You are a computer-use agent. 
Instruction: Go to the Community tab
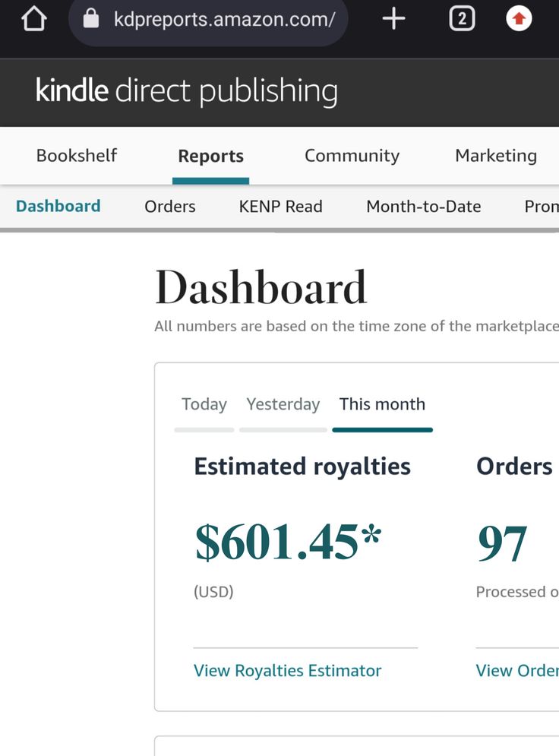click(x=352, y=156)
